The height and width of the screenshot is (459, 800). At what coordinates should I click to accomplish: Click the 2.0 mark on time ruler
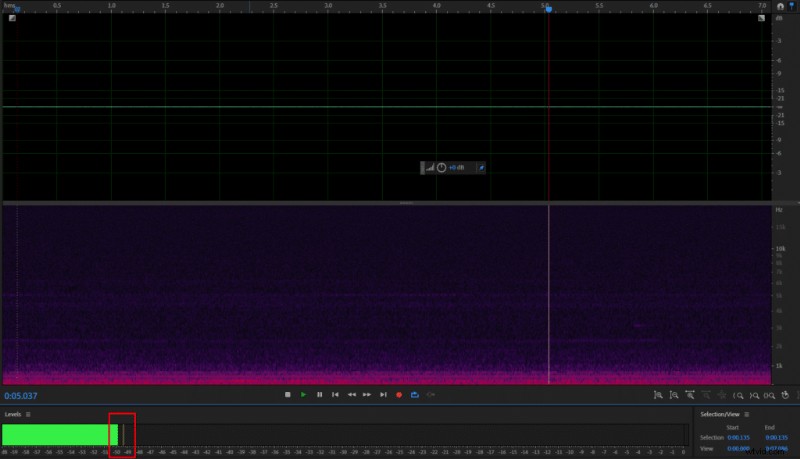(x=220, y=6)
